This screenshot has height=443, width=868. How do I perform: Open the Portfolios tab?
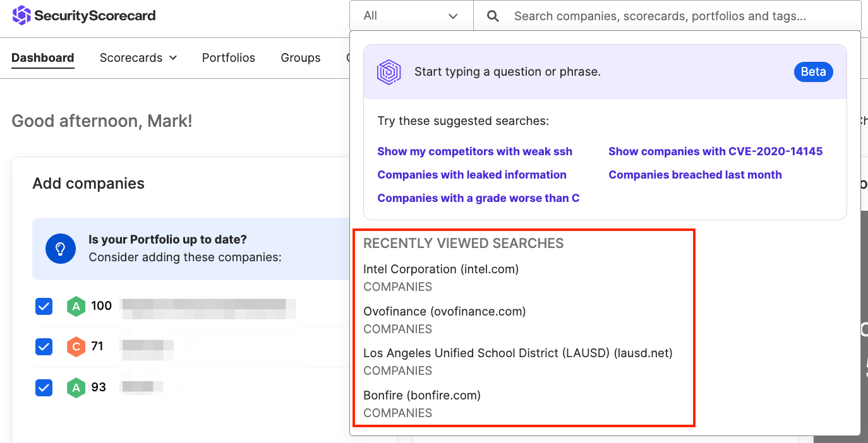click(229, 58)
